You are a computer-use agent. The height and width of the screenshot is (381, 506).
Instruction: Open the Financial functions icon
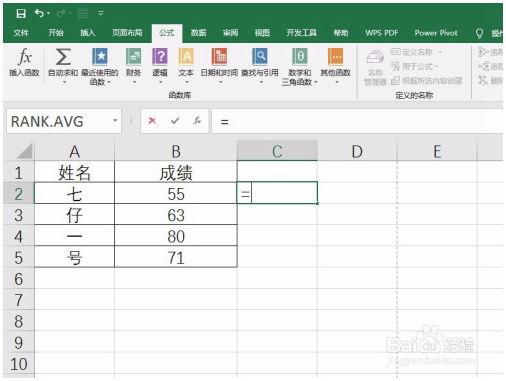point(133,56)
